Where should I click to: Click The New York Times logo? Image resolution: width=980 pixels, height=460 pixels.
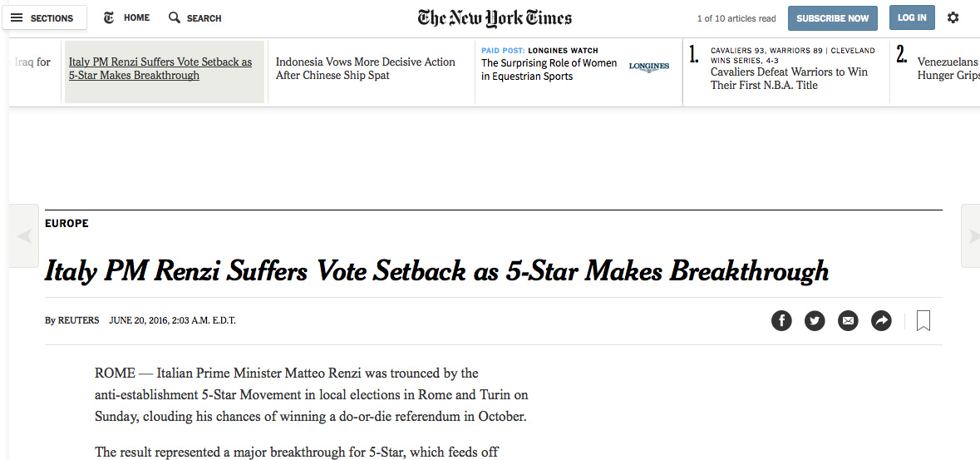point(495,17)
